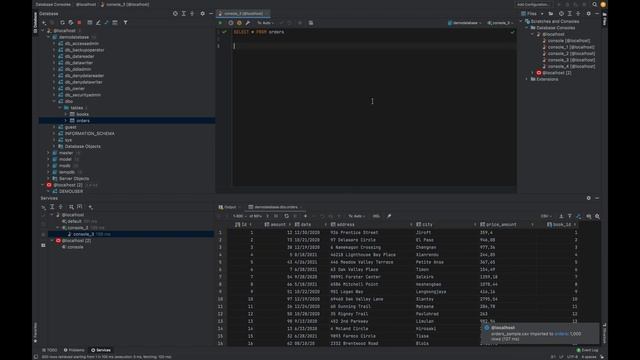
Task: Open Database panel settings gear
Action: (202, 13)
